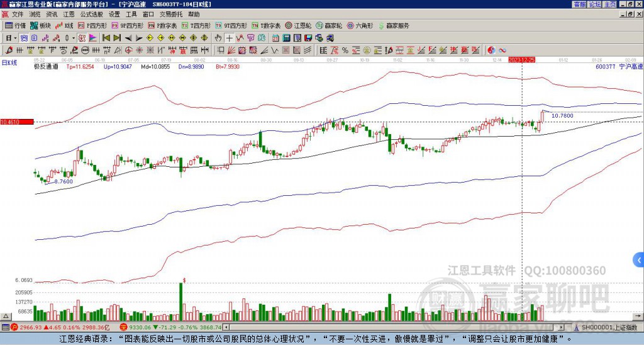644x345 pixels.
Task: Click the 极反通道 indicator name
Action: [x=46, y=66]
